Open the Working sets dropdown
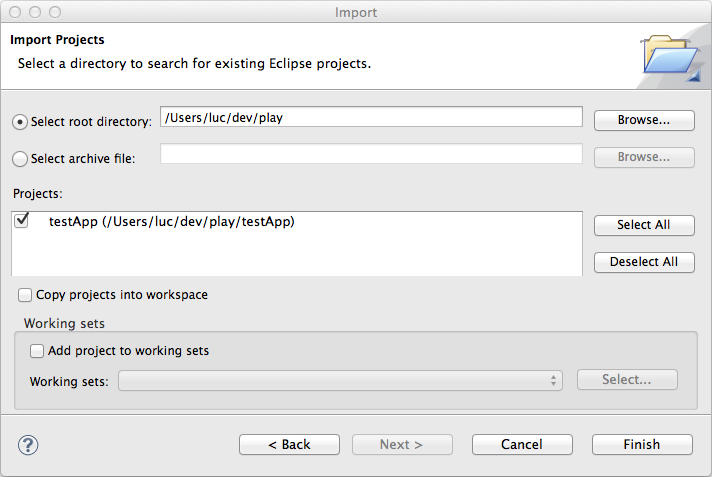 click(x=340, y=381)
